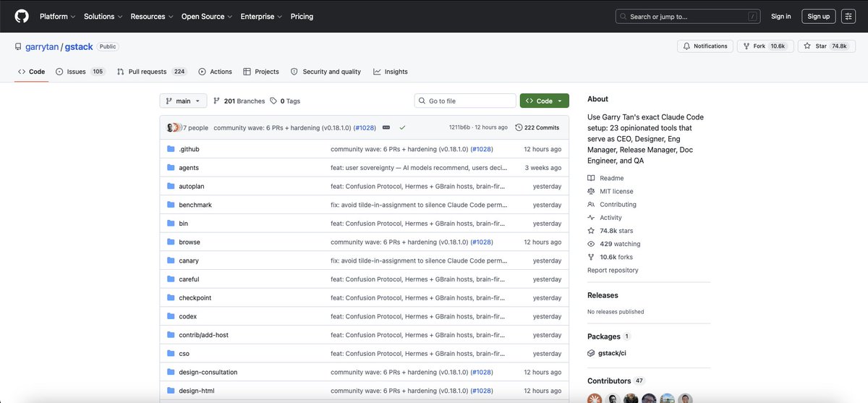
Task: Switch to the Issues tab
Action: (80, 72)
